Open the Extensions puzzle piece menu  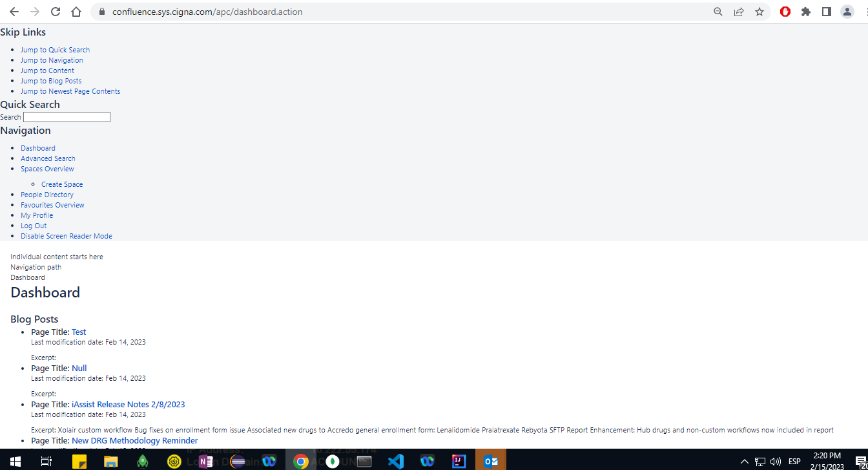tap(806, 12)
